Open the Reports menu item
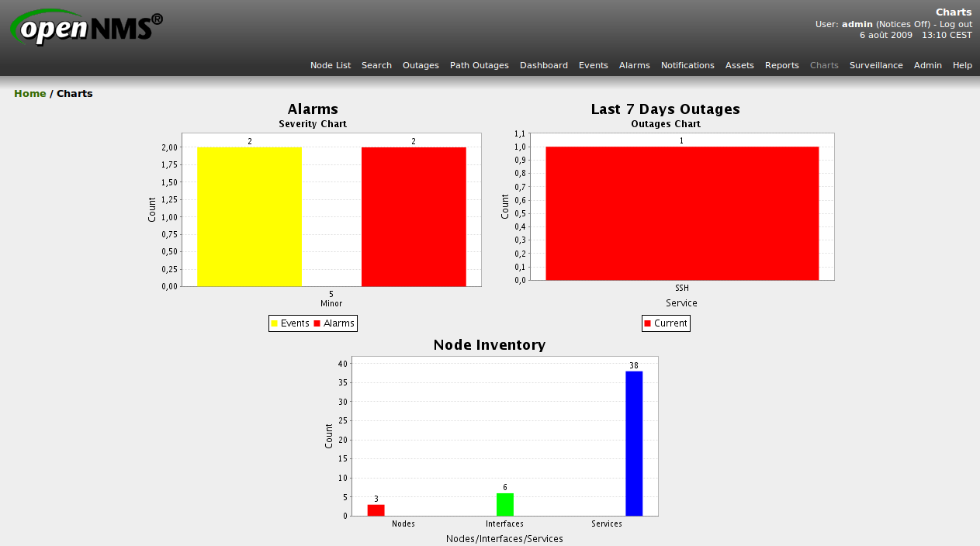 pos(781,65)
